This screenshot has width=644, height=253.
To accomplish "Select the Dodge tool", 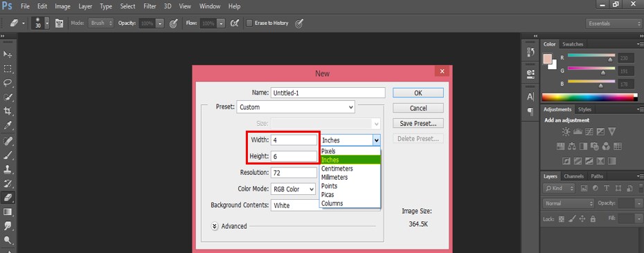I will [8, 241].
